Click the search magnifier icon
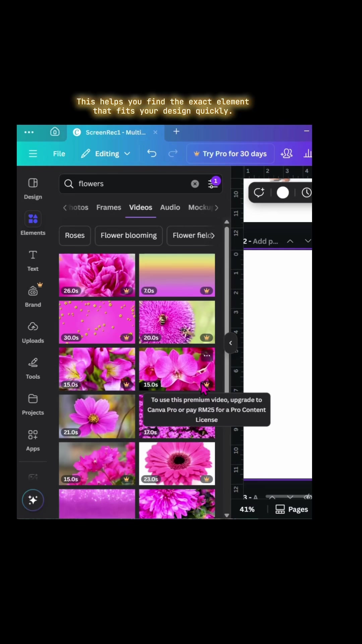 click(69, 184)
